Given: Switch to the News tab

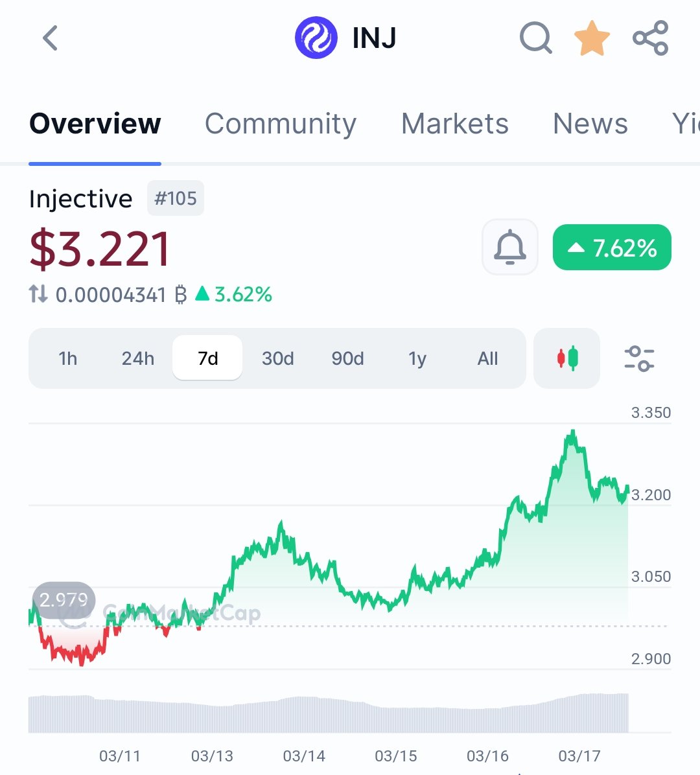Looking at the screenshot, I should pyautogui.click(x=590, y=124).
